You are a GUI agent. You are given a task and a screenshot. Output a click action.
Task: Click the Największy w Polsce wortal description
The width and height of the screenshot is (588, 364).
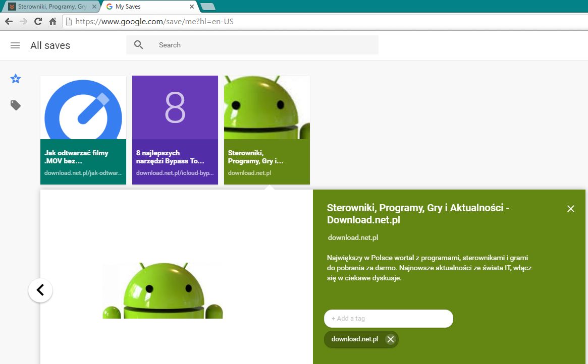(430, 268)
